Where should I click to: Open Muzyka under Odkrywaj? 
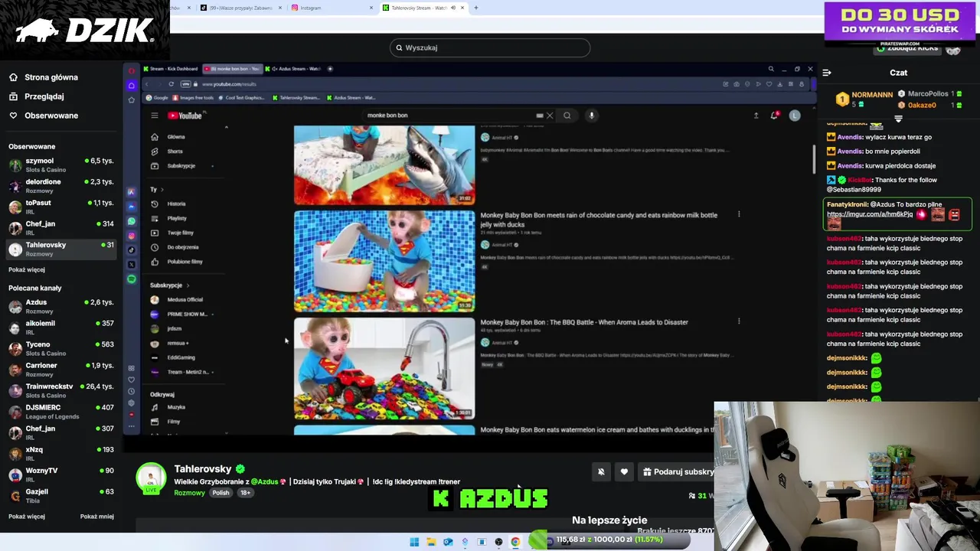coord(176,407)
